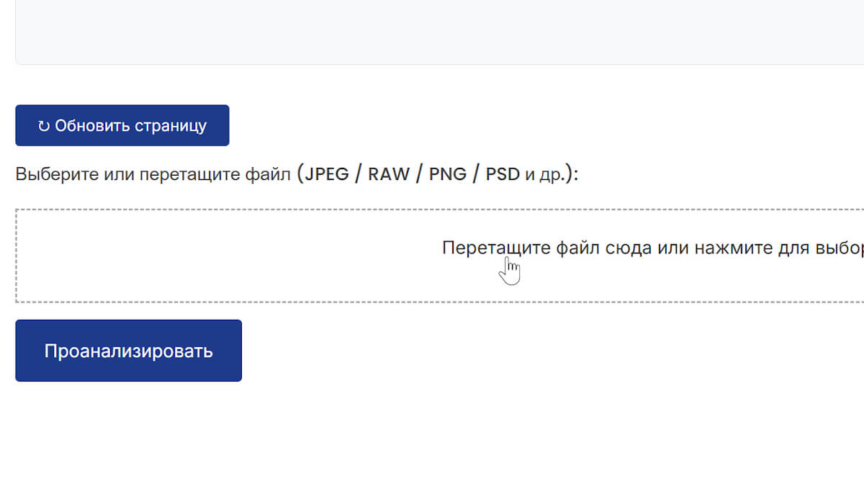Click the circular refresh arrow icon
Viewport: 864px width, 504px height.
pos(44,126)
